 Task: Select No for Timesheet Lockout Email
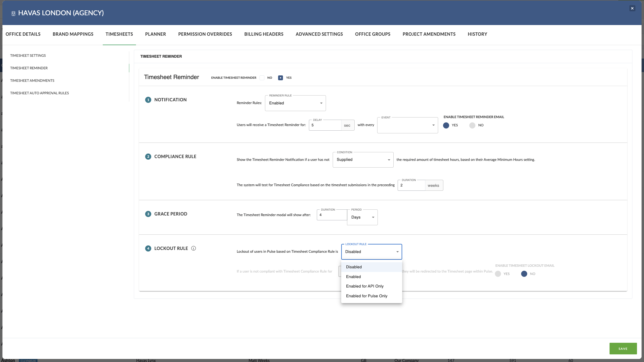524,274
